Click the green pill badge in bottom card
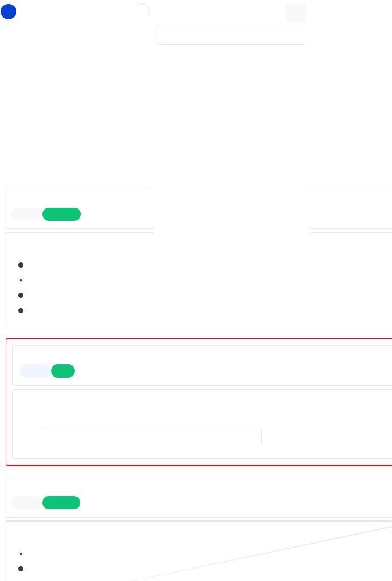The height and width of the screenshot is (581, 392). [x=62, y=502]
